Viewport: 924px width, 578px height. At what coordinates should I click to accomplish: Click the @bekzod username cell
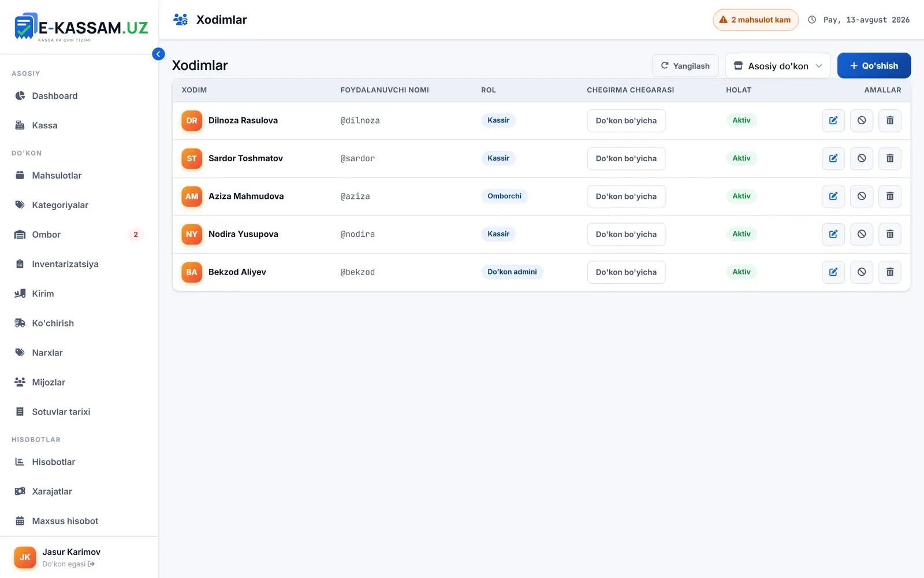point(357,272)
